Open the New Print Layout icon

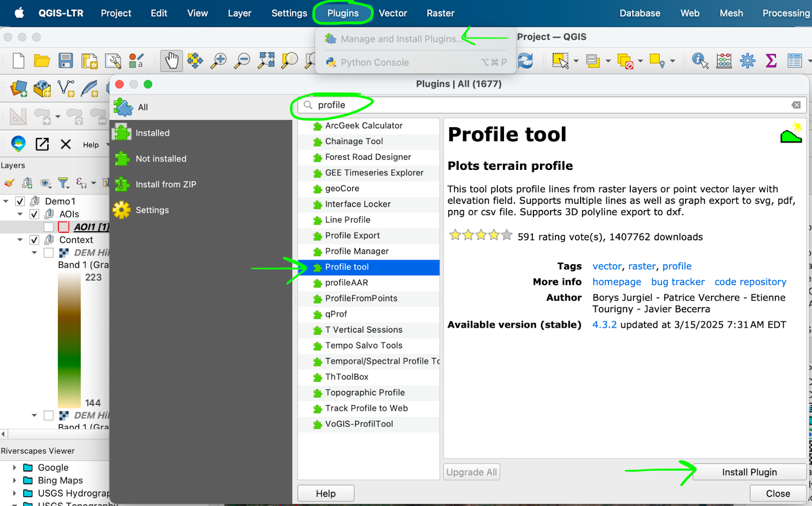(89, 61)
